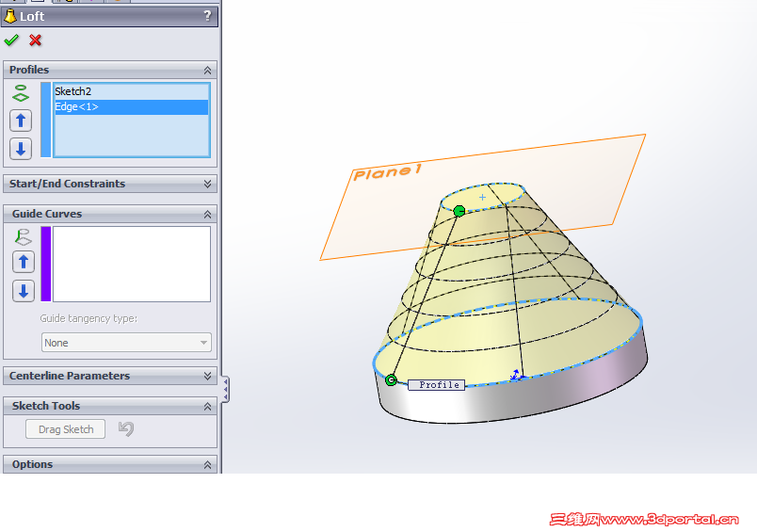
Task: Click the undo sketch drag icon
Action: pyautogui.click(x=126, y=428)
